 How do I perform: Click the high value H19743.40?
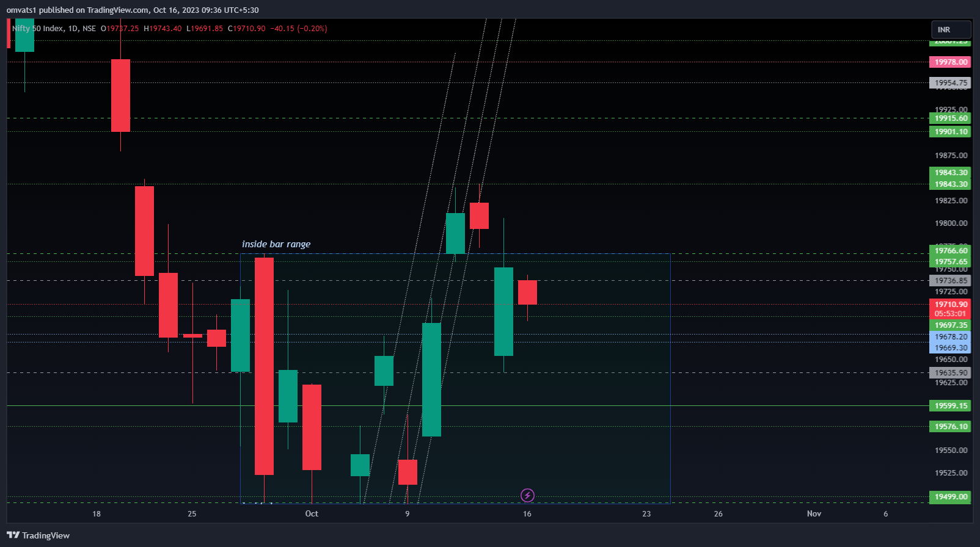(163, 29)
